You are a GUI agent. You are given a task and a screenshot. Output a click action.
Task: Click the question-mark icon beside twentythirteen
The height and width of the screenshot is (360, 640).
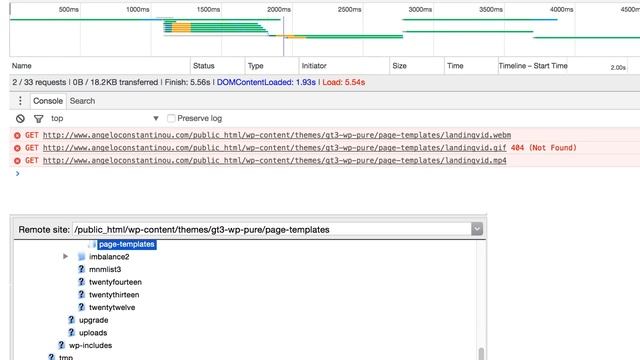81,295
